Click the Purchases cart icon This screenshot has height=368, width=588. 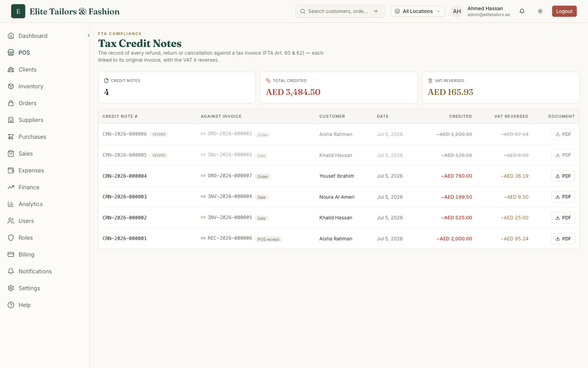11,137
